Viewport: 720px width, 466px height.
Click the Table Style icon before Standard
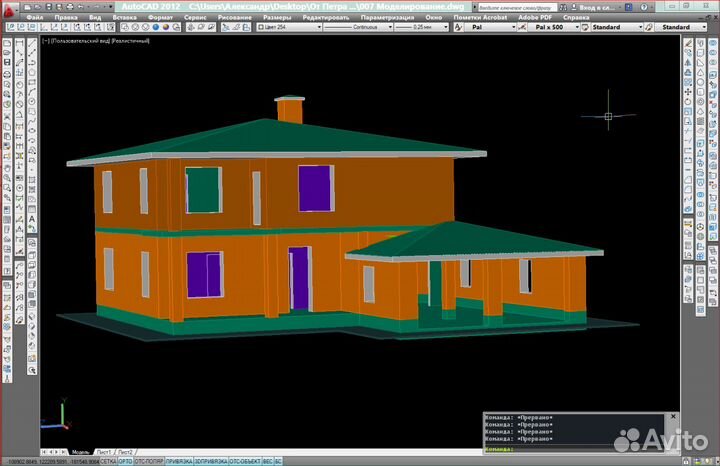click(x=585, y=27)
